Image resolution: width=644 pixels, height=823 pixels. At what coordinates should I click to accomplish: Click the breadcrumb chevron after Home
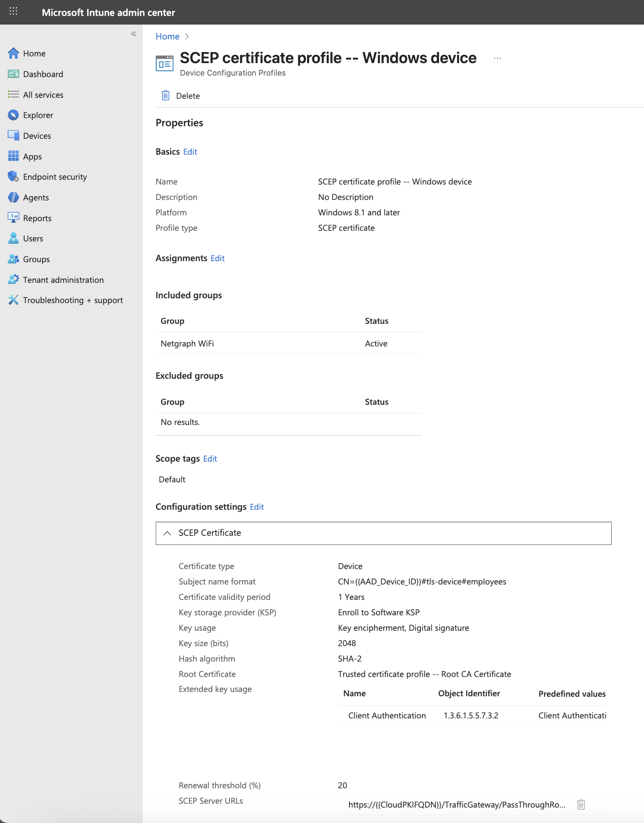click(x=187, y=37)
